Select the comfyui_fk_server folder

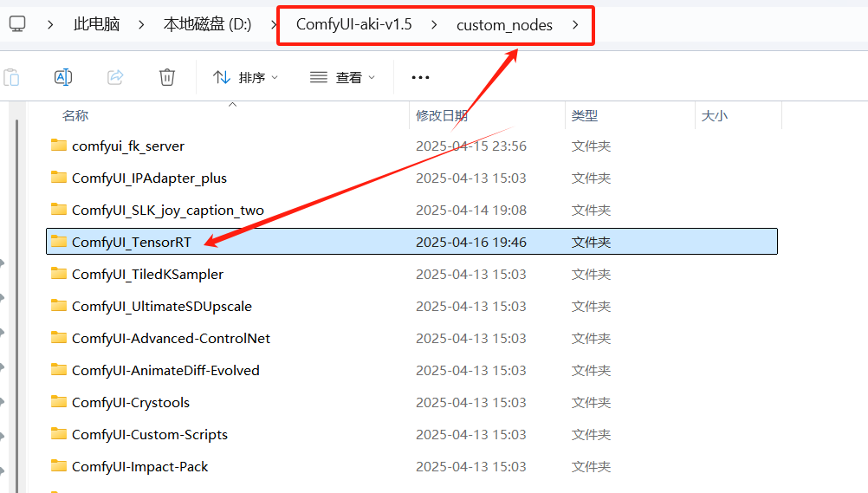coord(411,146)
